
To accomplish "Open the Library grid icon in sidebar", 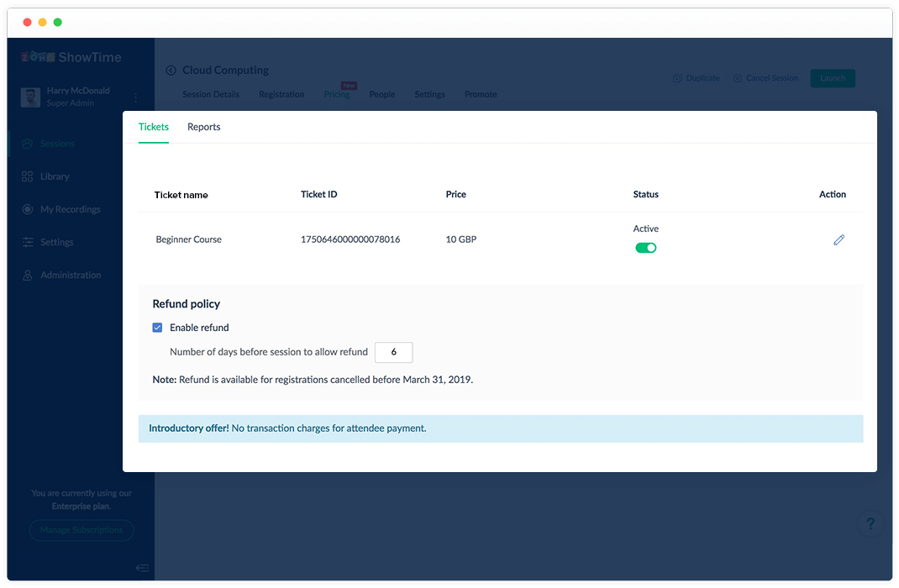I will tap(27, 176).
